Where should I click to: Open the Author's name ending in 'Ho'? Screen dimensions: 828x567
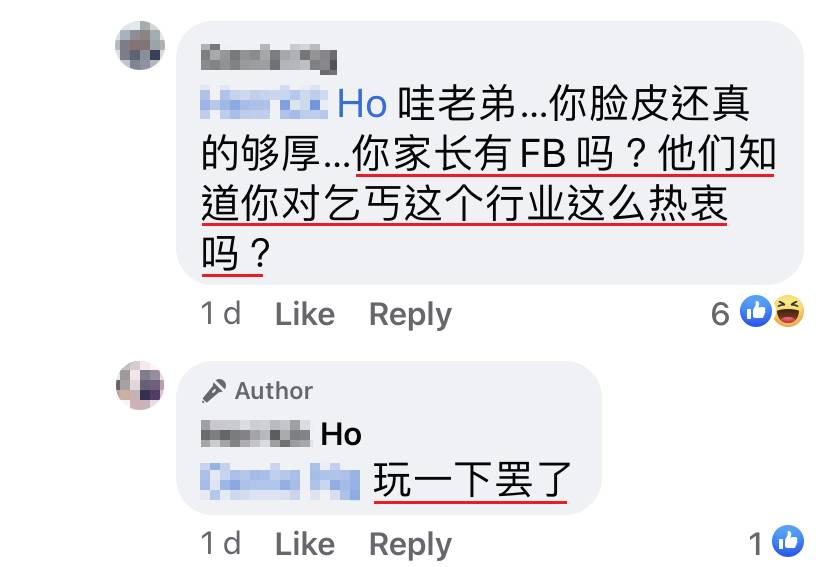pos(281,434)
